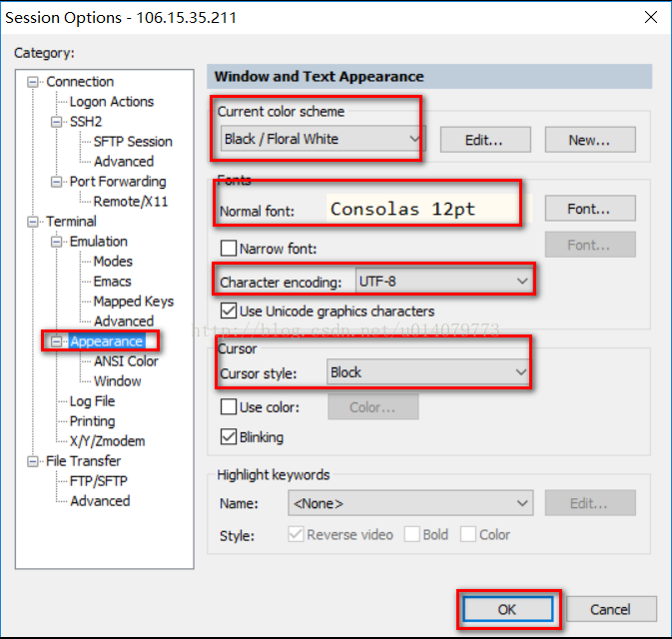
Task: Open Highlight keywords Name dropdown
Action: pos(410,503)
